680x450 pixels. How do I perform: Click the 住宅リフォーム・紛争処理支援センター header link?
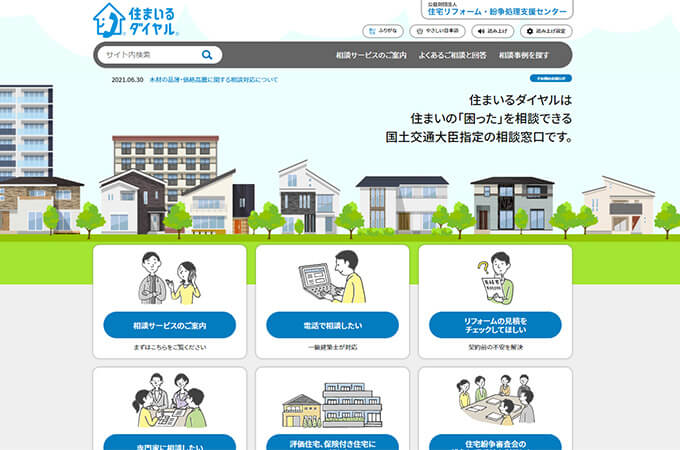[497, 11]
